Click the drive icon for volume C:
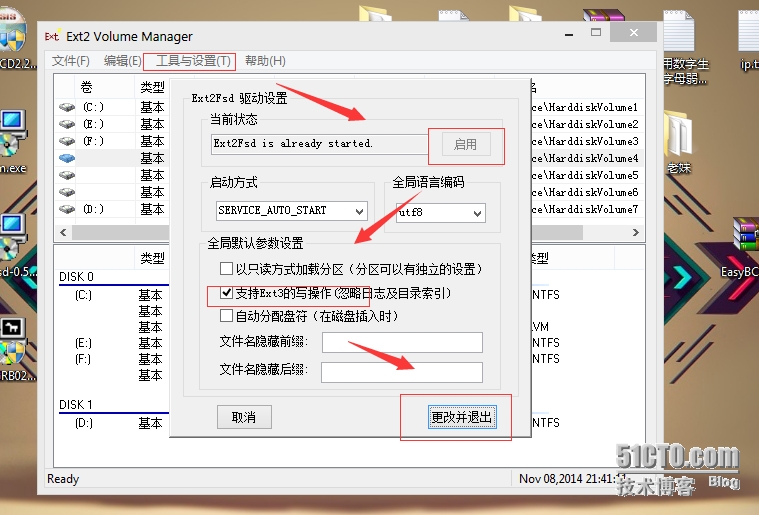The height and width of the screenshot is (515, 759). (x=67, y=107)
